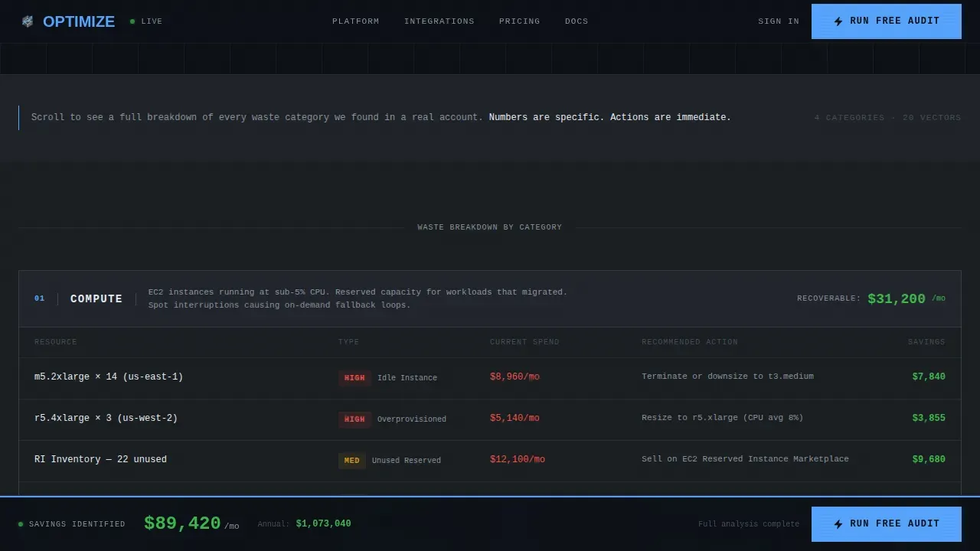Click the top Run Free Audit button
This screenshot has width=980, height=551.
click(887, 21)
